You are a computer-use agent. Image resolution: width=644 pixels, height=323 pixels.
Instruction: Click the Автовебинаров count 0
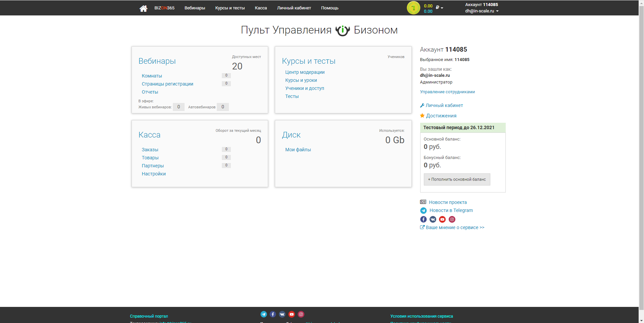coord(223,107)
